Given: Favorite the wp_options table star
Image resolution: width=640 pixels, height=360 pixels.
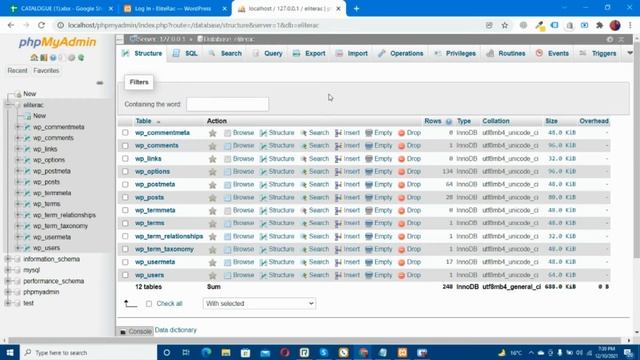Looking at the screenshot, I should (x=212, y=172).
